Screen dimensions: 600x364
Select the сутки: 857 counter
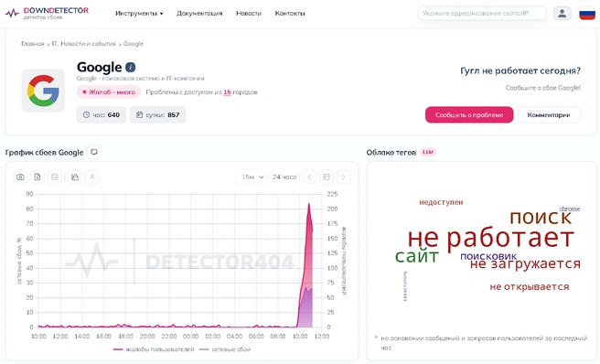[x=157, y=115]
